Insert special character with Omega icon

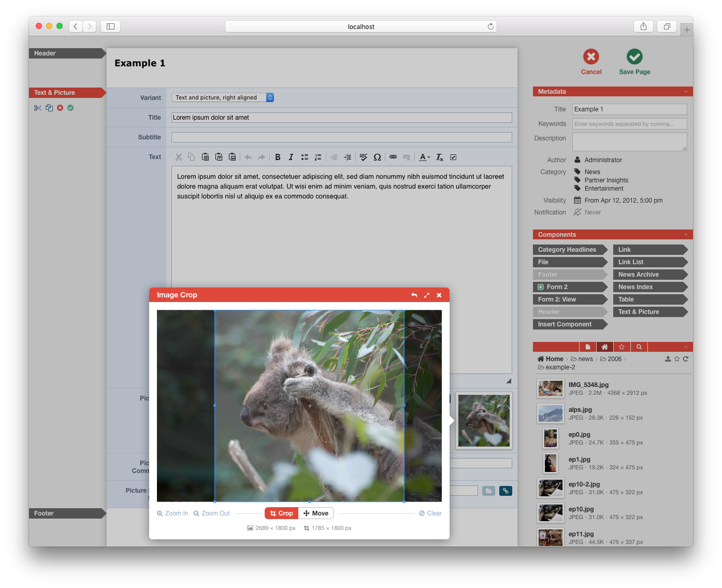(377, 157)
